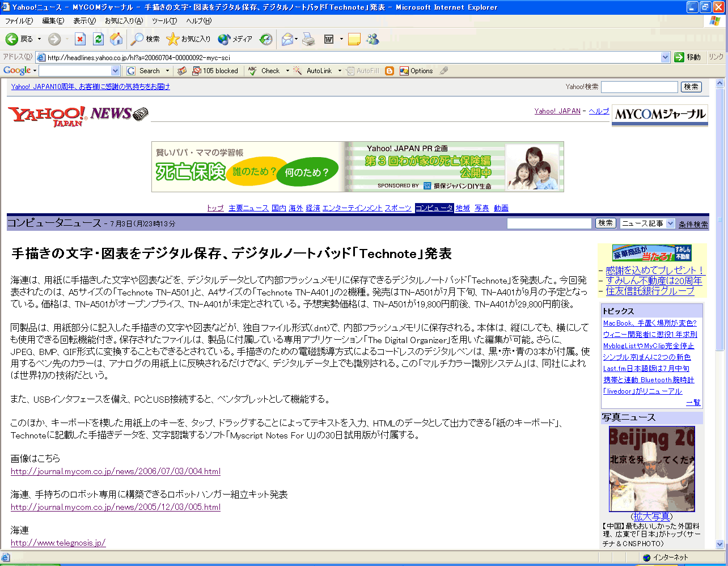Open Google toolbar Options
Viewport: 728px width, 566px height.
(416, 71)
